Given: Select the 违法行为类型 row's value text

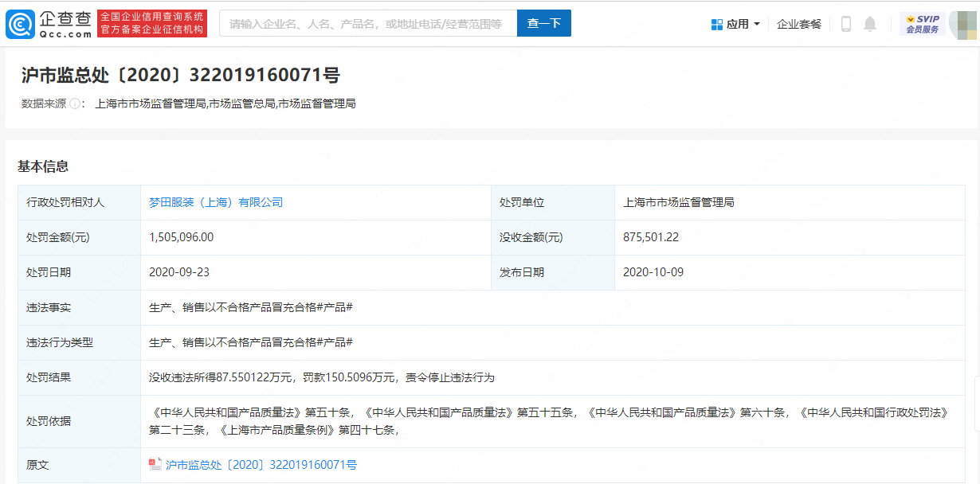Looking at the screenshot, I should (x=251, y=342).
